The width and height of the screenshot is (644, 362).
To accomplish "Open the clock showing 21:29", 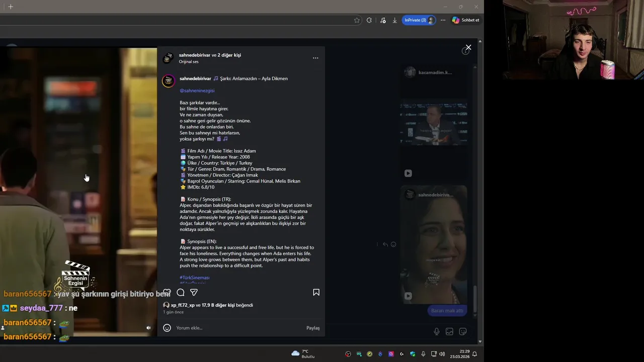I will coord(460,354).
